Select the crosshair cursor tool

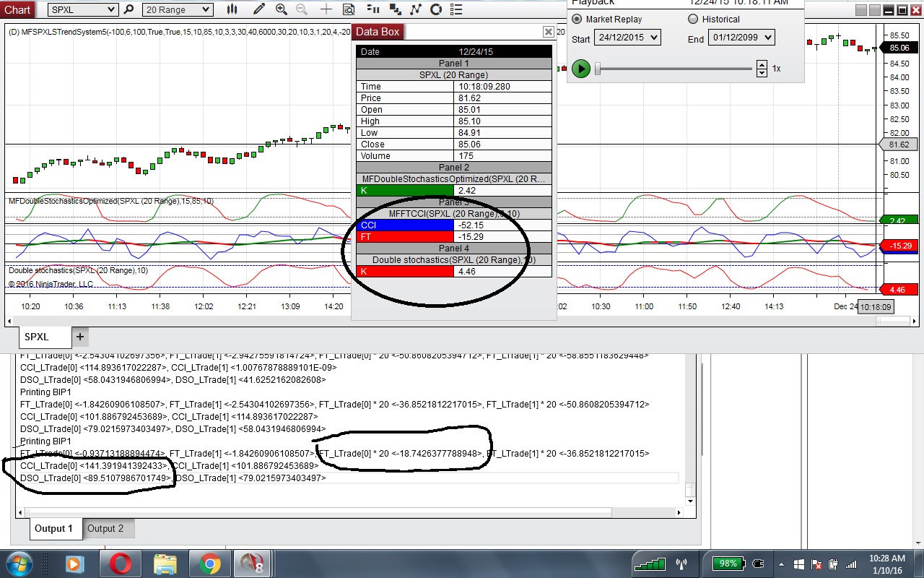pyautogui.click(x=326, y=9)
